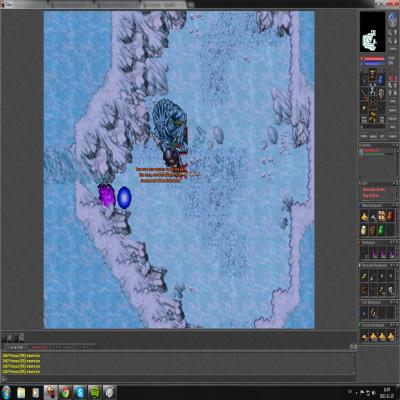
Task: Toggle the VIP list button
Action: 382,137
